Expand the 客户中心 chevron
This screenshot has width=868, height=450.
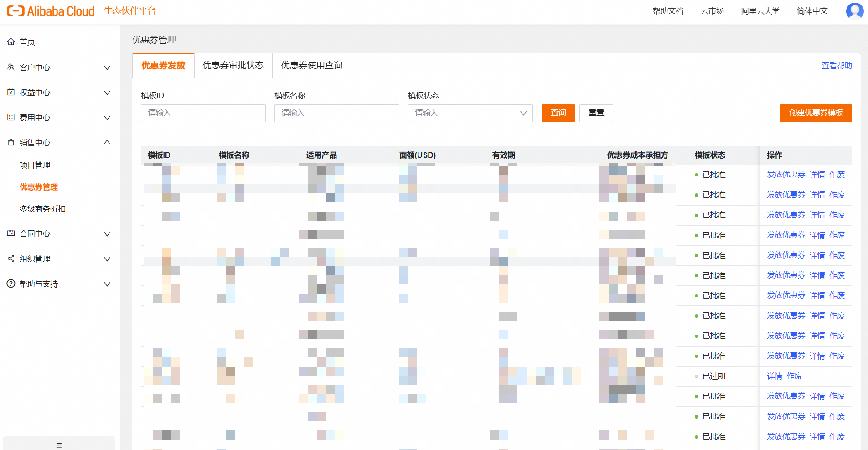(x=107, y=67)
